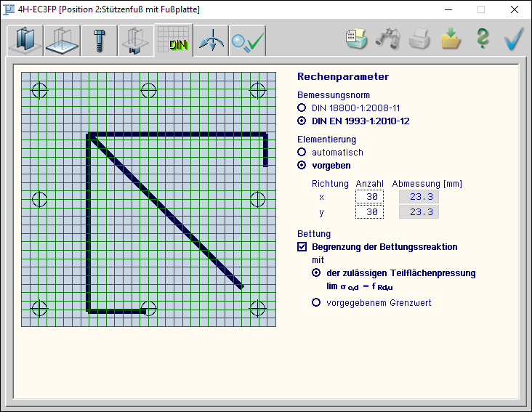This screenshot has width=532, height=412.
Task: Choose 'automatisch' element meshing option
Action: (302, 153)
